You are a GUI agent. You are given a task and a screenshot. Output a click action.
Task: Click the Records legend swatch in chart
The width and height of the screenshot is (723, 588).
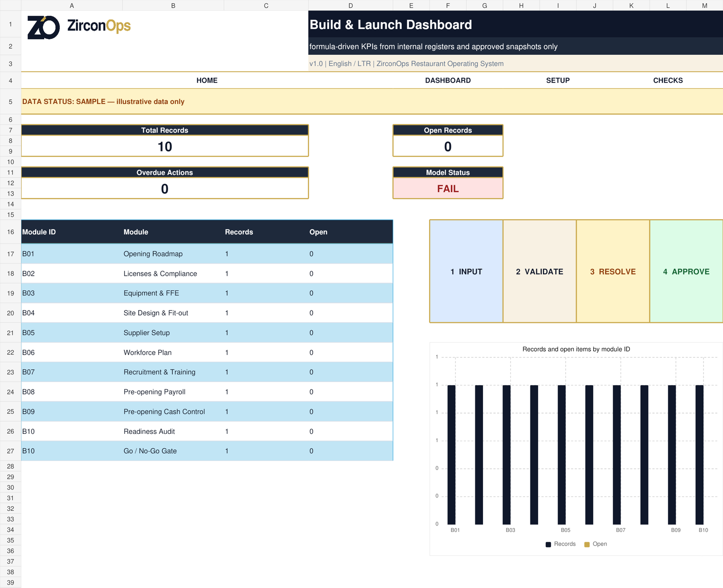548,544
